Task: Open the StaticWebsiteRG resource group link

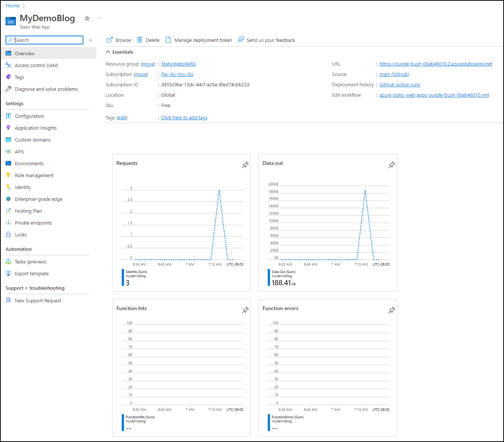Action: (x=179, y=64)
